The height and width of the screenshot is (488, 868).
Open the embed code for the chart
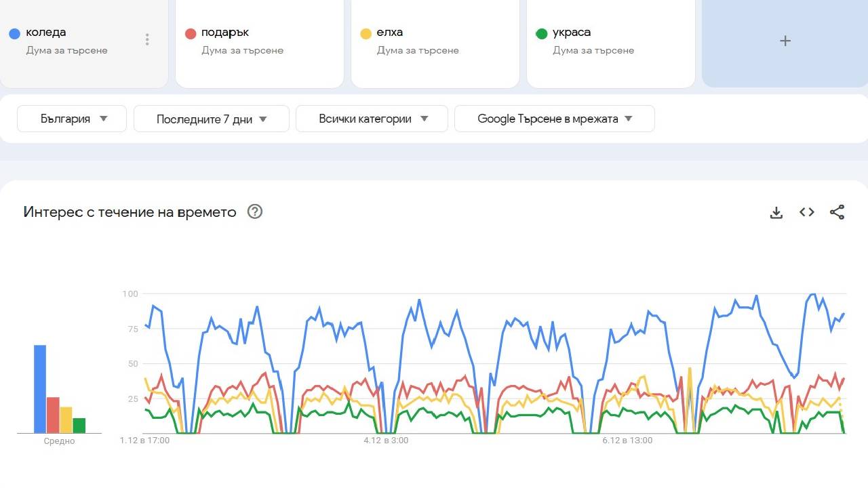click(x=806, y=212)
